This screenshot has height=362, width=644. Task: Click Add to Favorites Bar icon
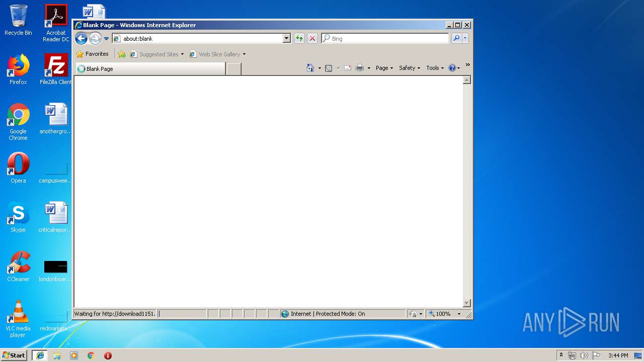click(x=121, y=54)
